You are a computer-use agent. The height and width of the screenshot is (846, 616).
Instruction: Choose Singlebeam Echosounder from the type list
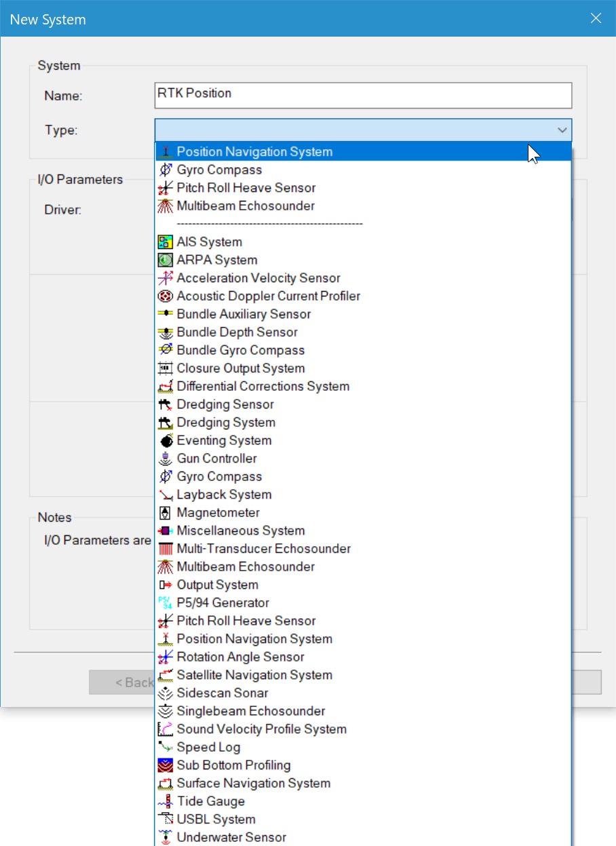tap(250, 711)
